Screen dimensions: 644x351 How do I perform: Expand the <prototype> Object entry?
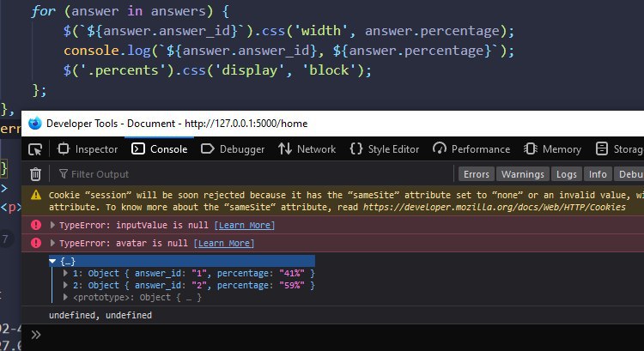pyautogui.click(x=65, y=297)
